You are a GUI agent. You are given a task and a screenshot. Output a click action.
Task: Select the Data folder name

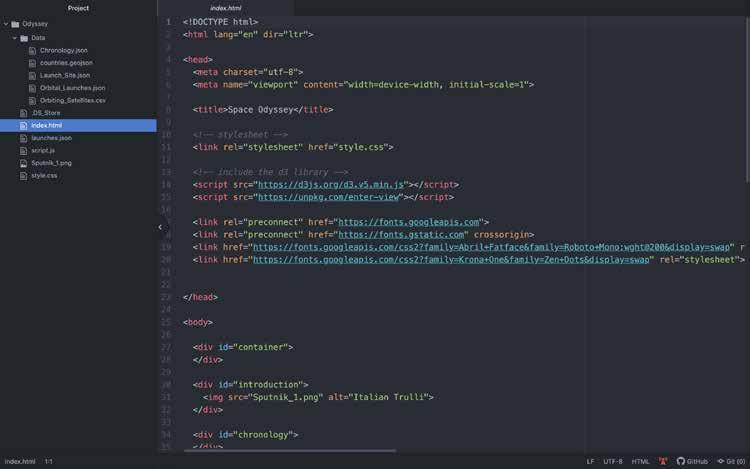click(38, 37)
